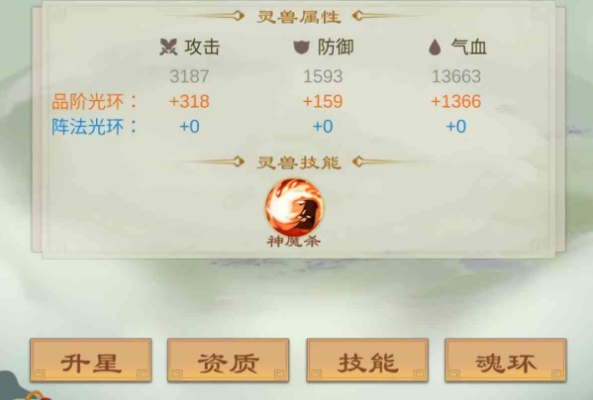Click the +1366 HP aura bonus

pyautogui.click(x=456, y=101)
